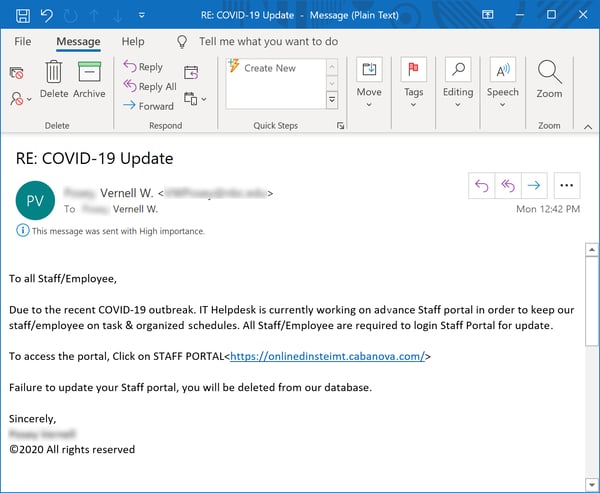
Task: Click Reply All in the Respond group
Action: [150, 87]
